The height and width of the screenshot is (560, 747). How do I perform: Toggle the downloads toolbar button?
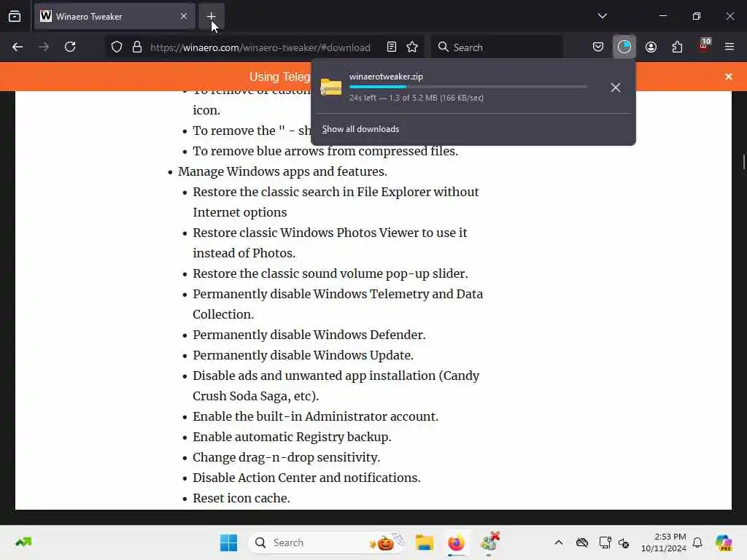[x=624, y=47]
